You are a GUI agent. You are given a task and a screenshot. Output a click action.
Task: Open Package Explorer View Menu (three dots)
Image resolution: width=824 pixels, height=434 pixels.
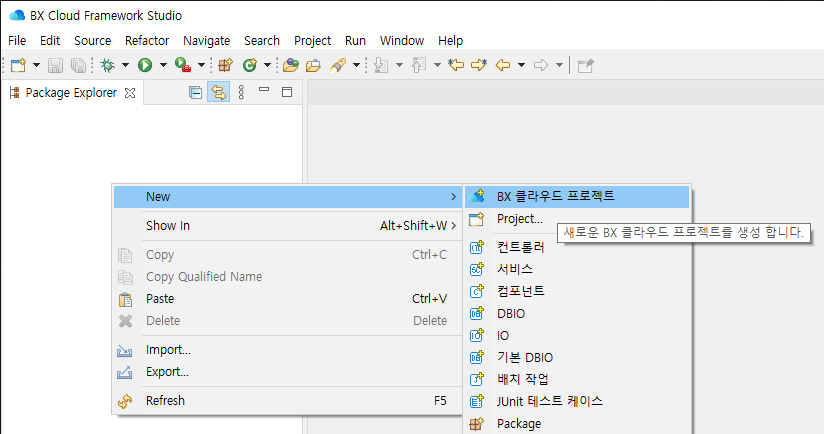click(241, 93)
